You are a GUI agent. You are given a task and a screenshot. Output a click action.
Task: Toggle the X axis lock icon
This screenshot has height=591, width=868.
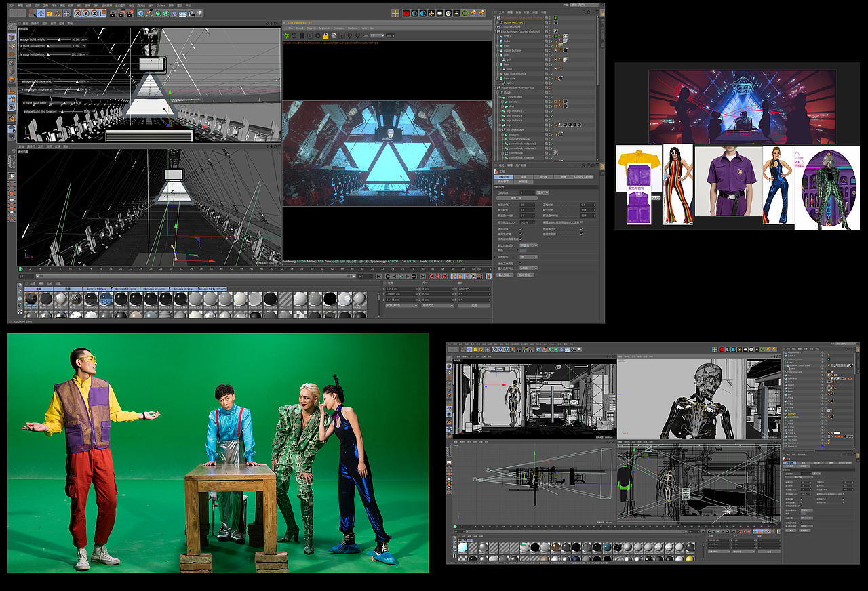coord(77,13)
